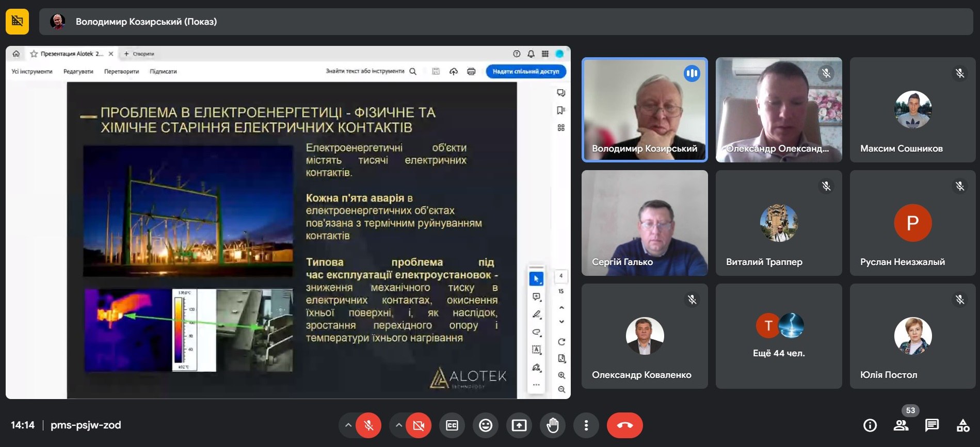Leave the call with red hang-up button
The width and height of the screenshot is (980, 447).
[x=625, y=425]
